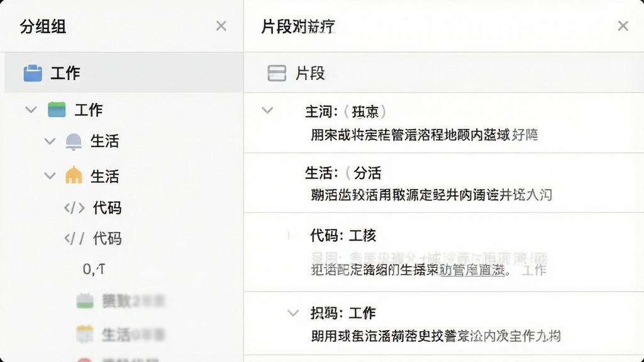Open the 代码: 工核 snippet entry
644x362 pixels.
[444, 252]
